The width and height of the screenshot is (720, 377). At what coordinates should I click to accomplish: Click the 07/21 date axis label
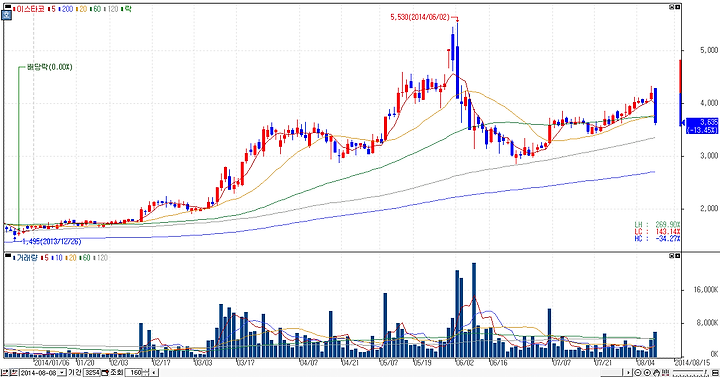pyautogui.click(x=603, y=362)
